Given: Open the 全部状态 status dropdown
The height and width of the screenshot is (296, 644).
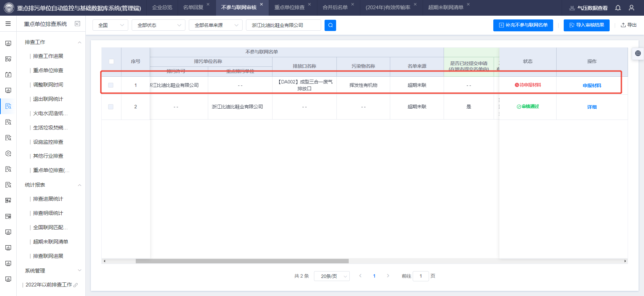Looking at the screenshot, I should pyautogui.click(x=159, y=25).
